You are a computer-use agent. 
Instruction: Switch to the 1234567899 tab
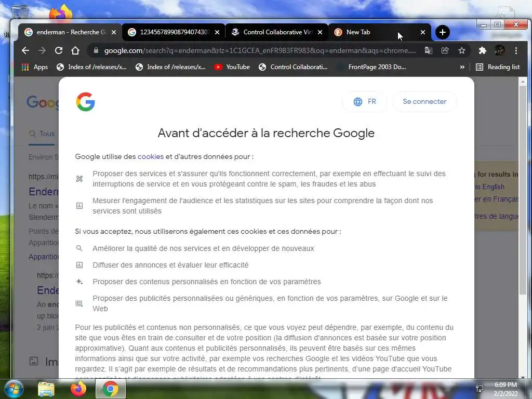coord(173,32)
